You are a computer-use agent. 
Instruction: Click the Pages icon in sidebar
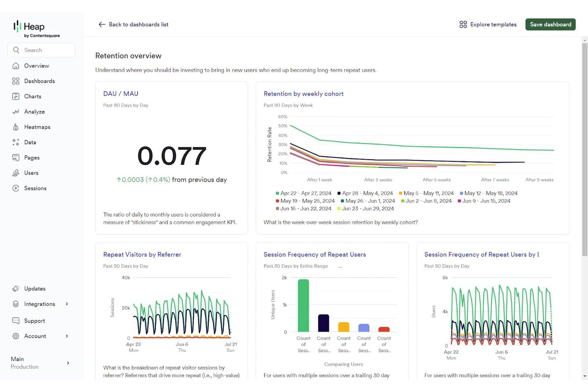tap(16, 158)
